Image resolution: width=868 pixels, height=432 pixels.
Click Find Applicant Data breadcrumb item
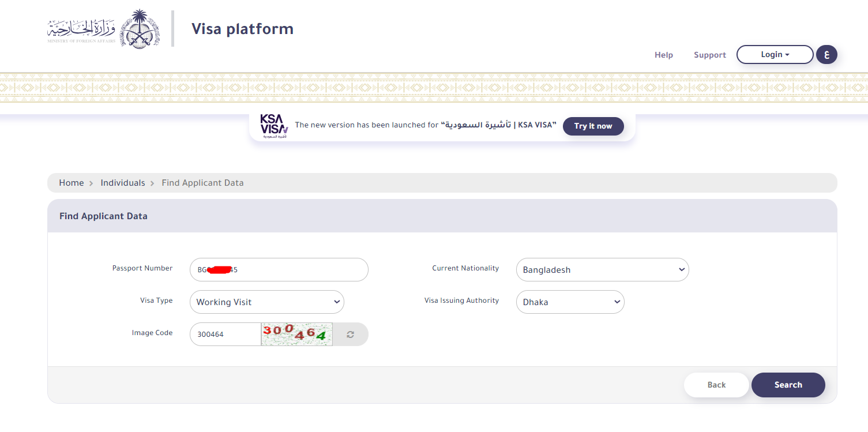coord(202,183)
